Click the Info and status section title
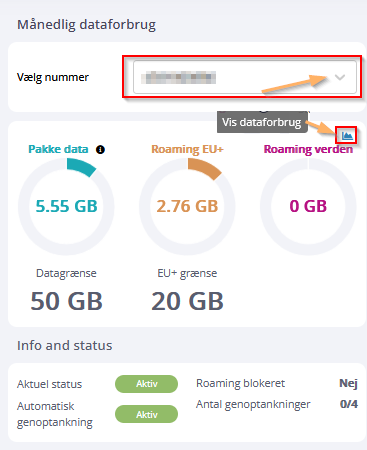Screen dimensions: 367x450 point(65,345)
